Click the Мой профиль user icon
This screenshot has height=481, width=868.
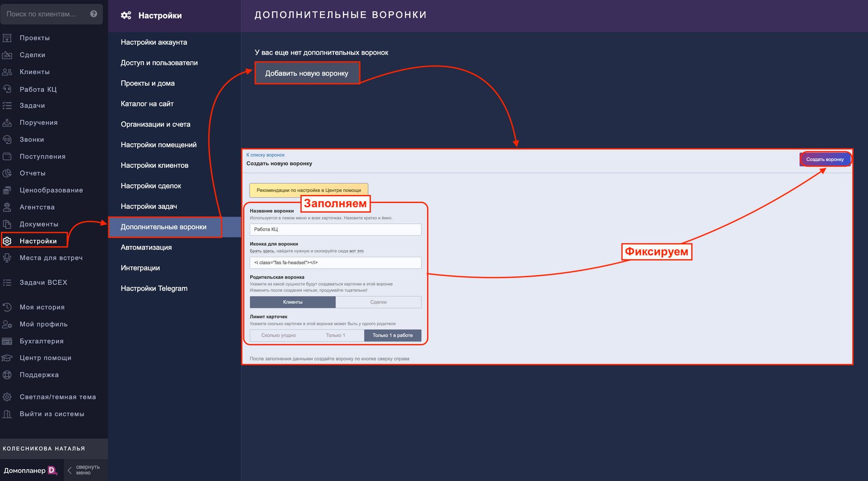[x=7, y=324]
